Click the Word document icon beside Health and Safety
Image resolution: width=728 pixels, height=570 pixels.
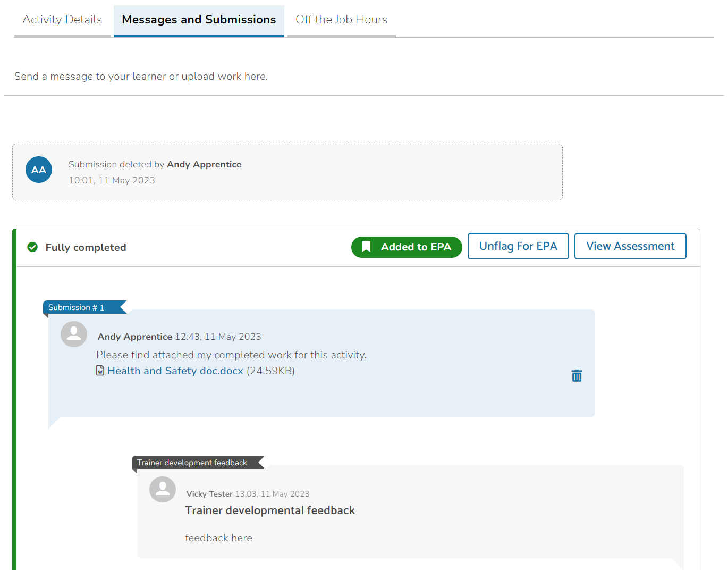click(100, 371)
